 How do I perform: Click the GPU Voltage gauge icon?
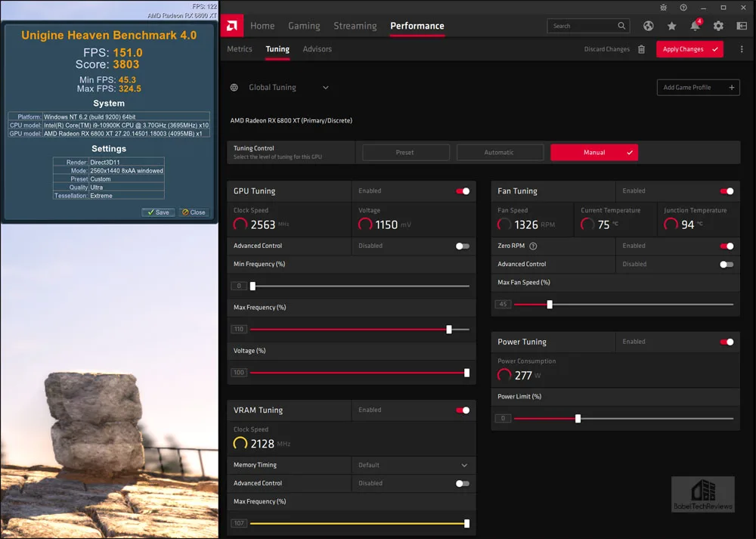365,225
